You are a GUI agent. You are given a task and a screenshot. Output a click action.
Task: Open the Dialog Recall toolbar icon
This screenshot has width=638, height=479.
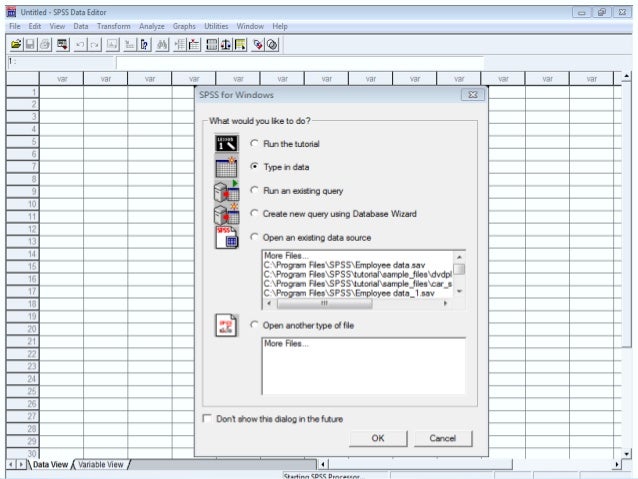click(x=62, y=44)
